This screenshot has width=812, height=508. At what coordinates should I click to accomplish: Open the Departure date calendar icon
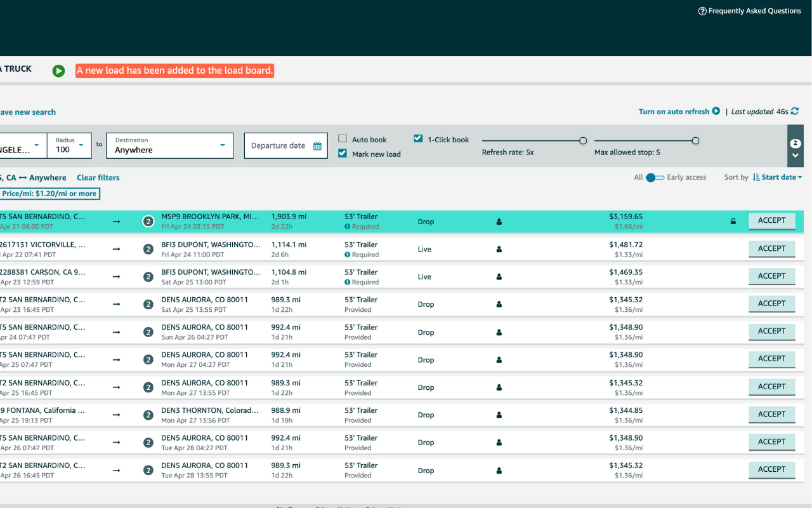pyautogui.click(x=317, y=146)
